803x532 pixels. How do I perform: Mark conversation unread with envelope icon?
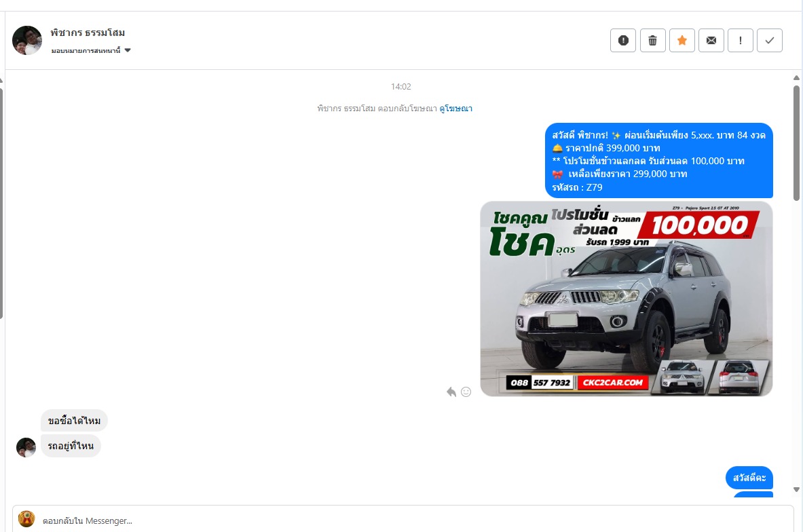coord(711,41)
